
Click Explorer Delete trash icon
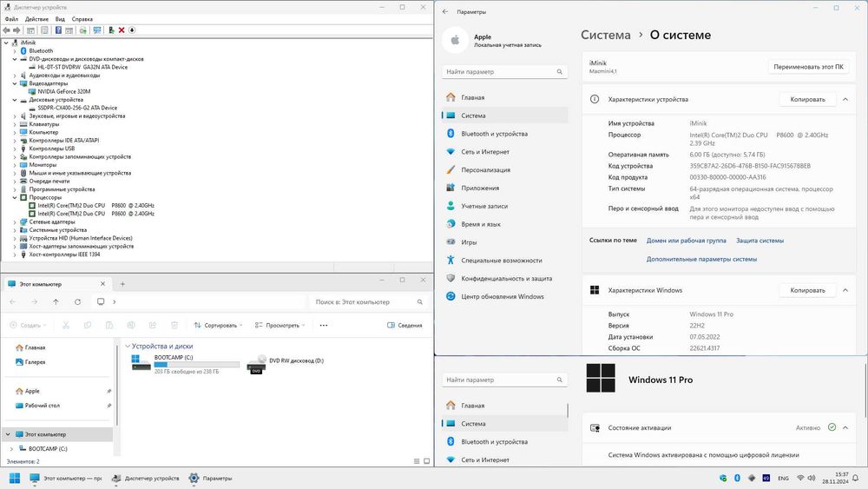click(x=174, y=325)
